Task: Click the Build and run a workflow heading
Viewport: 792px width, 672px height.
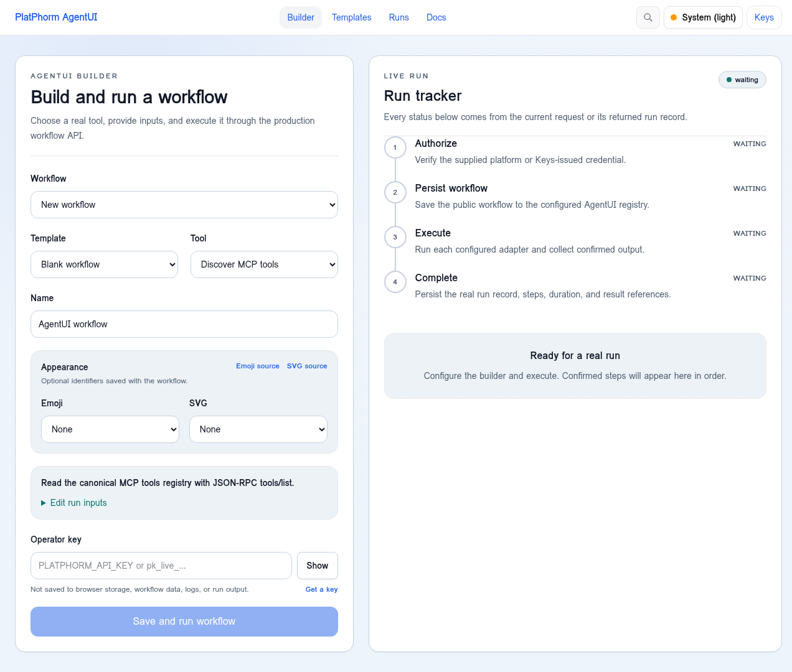Action: coord(129,97)
